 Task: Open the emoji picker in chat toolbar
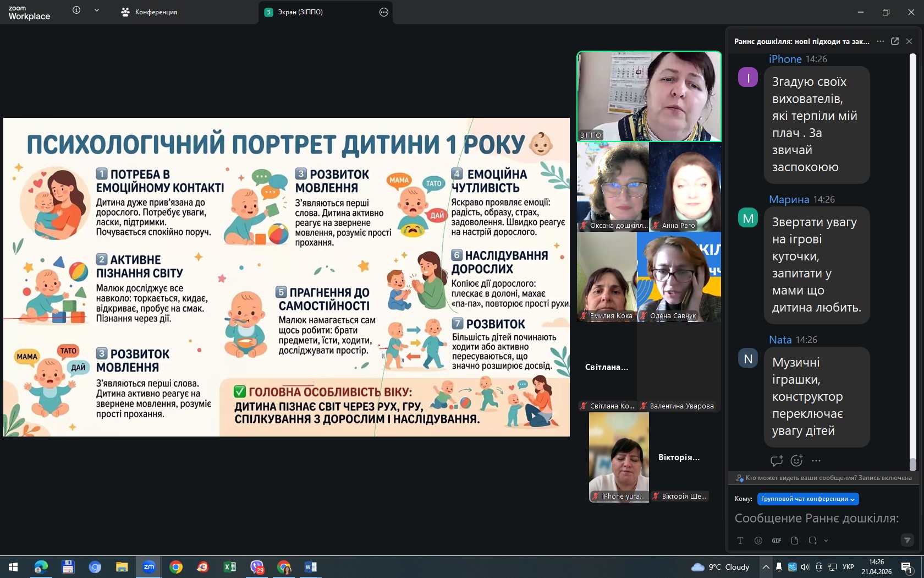point(758,541)
